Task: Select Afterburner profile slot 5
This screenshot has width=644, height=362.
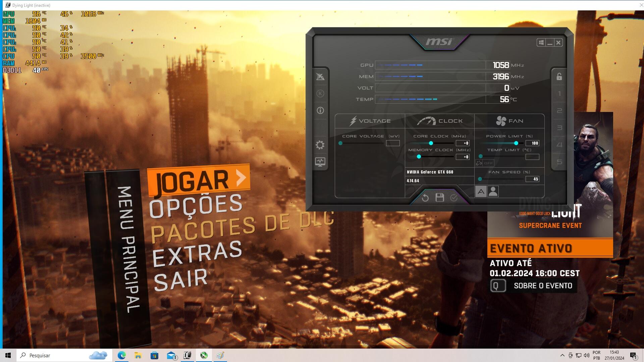Action: click(x=559, y=162)
